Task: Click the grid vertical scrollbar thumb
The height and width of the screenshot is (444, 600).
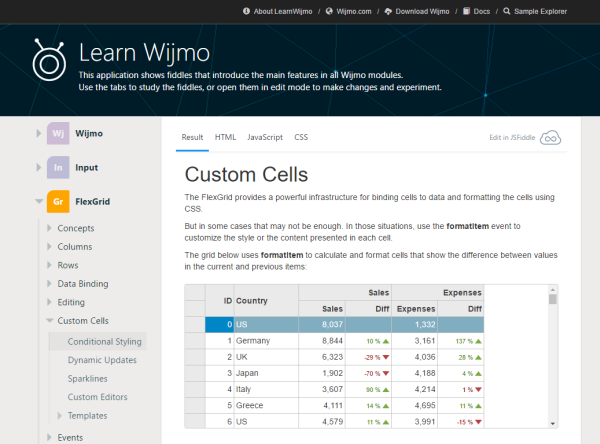Action: 552,299
